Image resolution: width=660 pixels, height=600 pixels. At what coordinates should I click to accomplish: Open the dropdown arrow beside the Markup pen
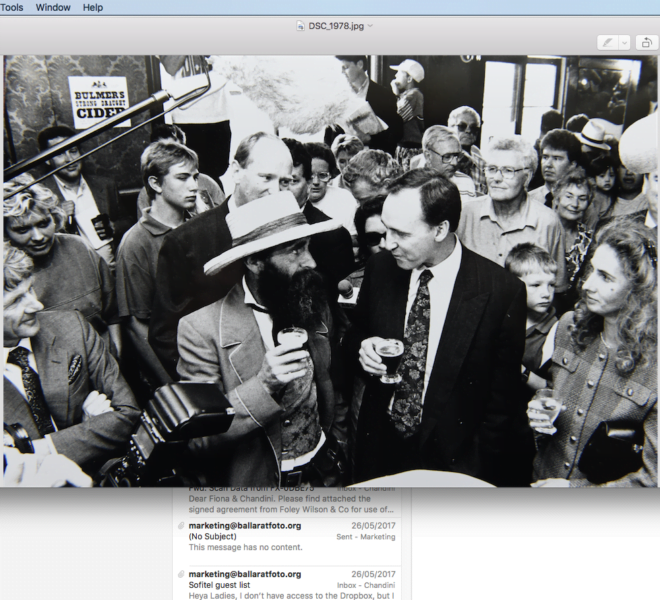623,42
